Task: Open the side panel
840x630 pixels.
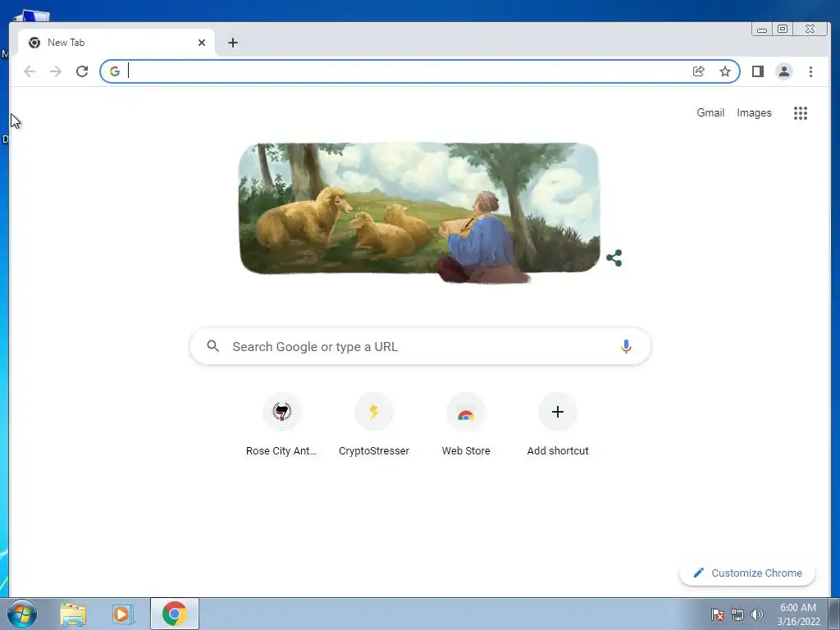Action: pos(757,71)
